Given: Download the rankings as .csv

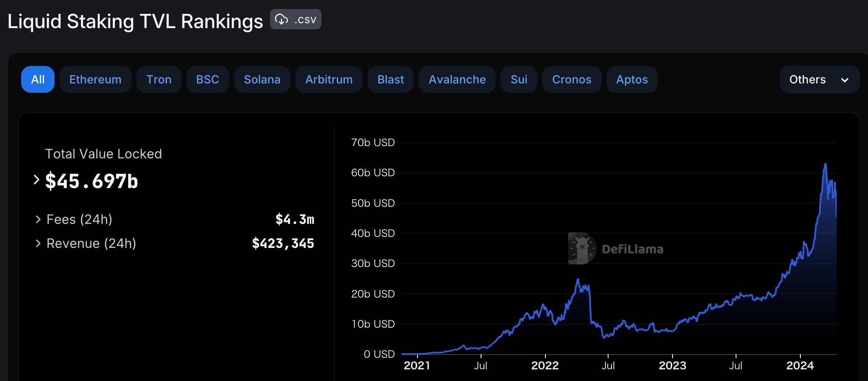Looking at the screenshot, I should 295,19.
